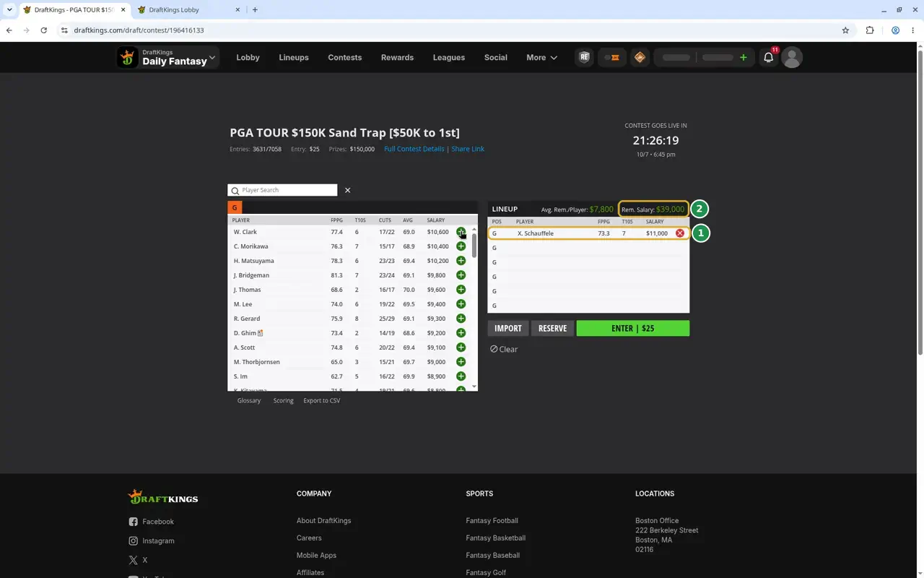Click the green add funds plus
This screenshot has width=924, height=578.
click(x=743, y=58)
